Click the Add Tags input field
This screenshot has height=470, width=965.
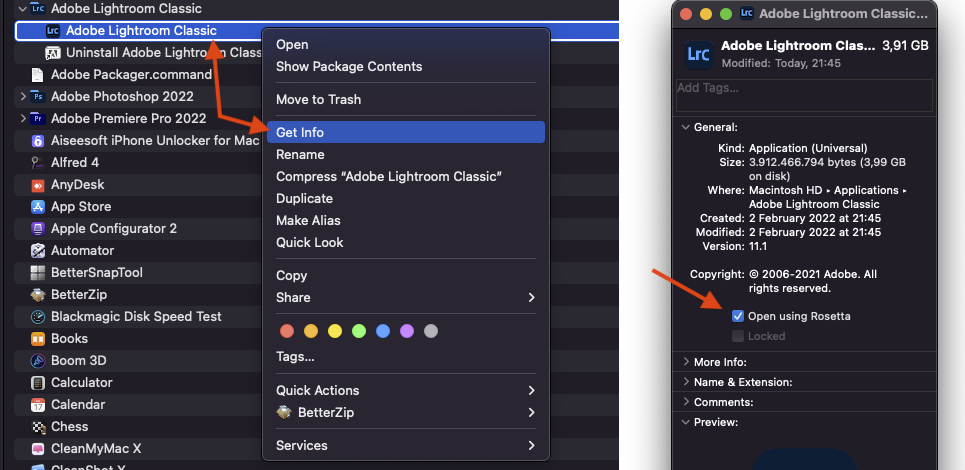pyautogui.click(x=804, y=95)
